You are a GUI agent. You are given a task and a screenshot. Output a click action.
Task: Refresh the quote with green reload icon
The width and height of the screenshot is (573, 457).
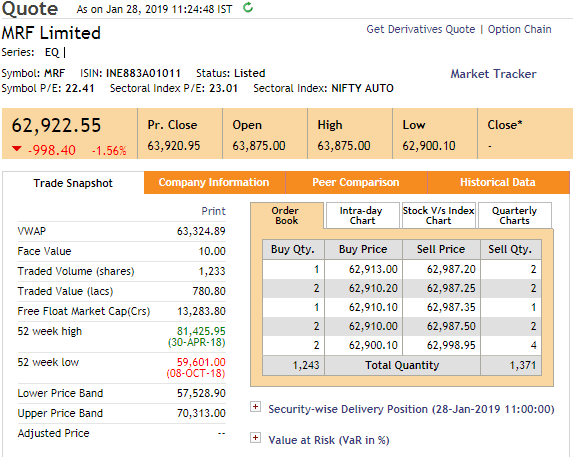coord(248,7)
